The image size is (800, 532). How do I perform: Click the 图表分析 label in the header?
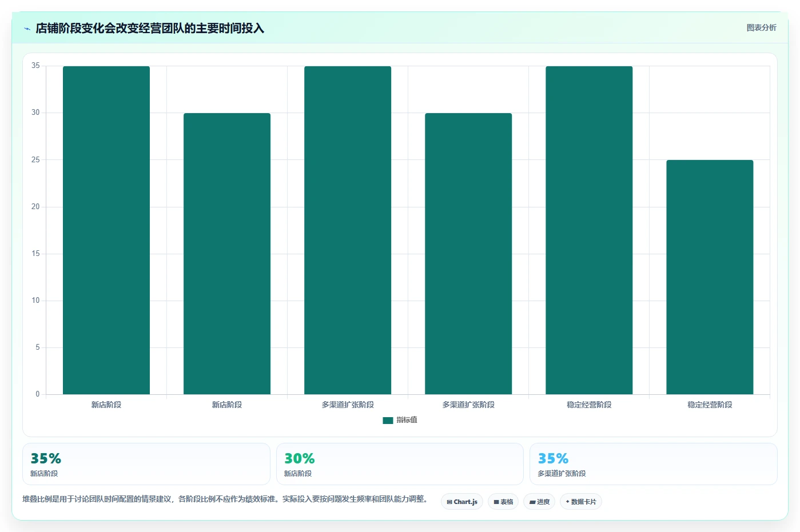coord(761,27)
